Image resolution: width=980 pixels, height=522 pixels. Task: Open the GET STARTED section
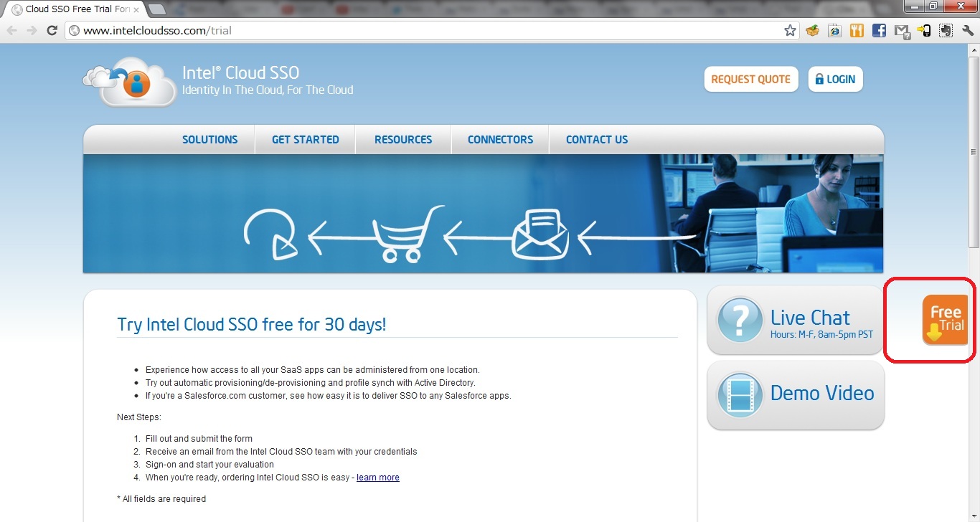point(304,139)
